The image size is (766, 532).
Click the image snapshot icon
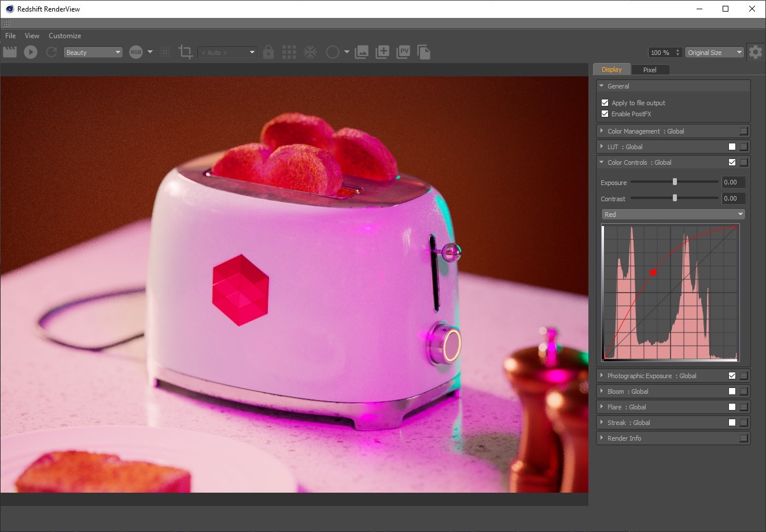click(x=362, y=52)
